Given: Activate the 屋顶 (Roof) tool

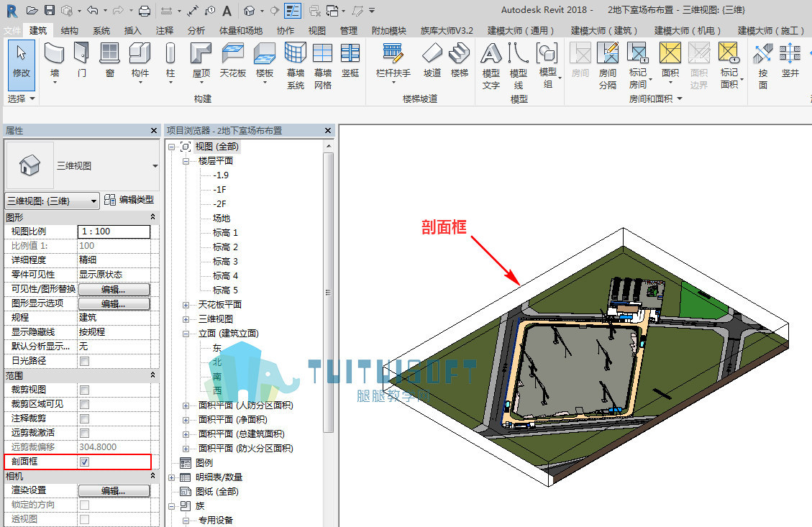Looking at the screenshot, I should point(201,62).
